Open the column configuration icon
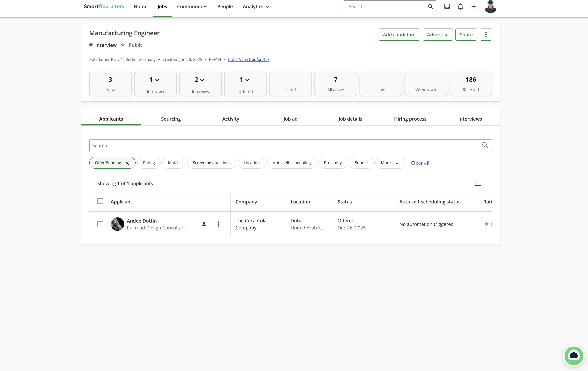Viewport: 588px width, 371px height. click(x=478, y=183)
